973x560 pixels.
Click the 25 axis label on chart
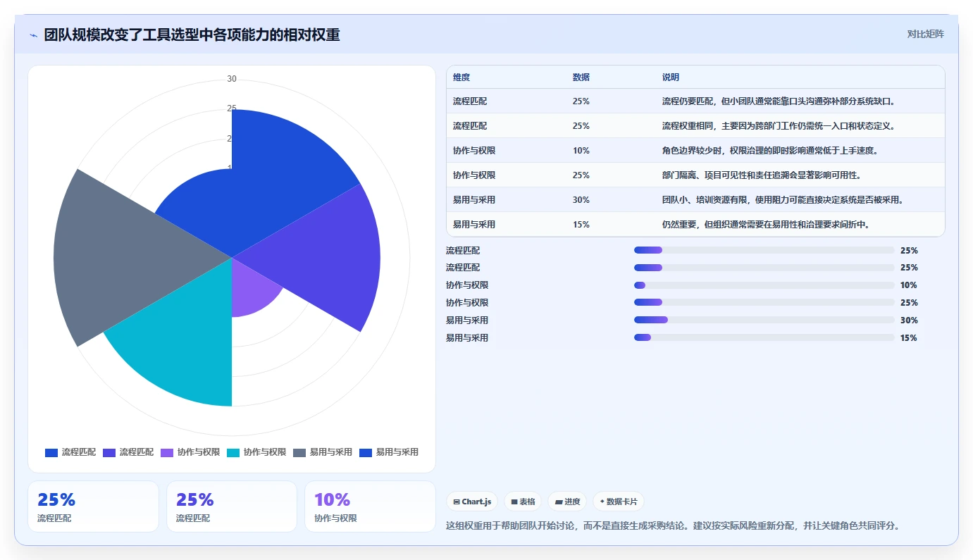232,108
